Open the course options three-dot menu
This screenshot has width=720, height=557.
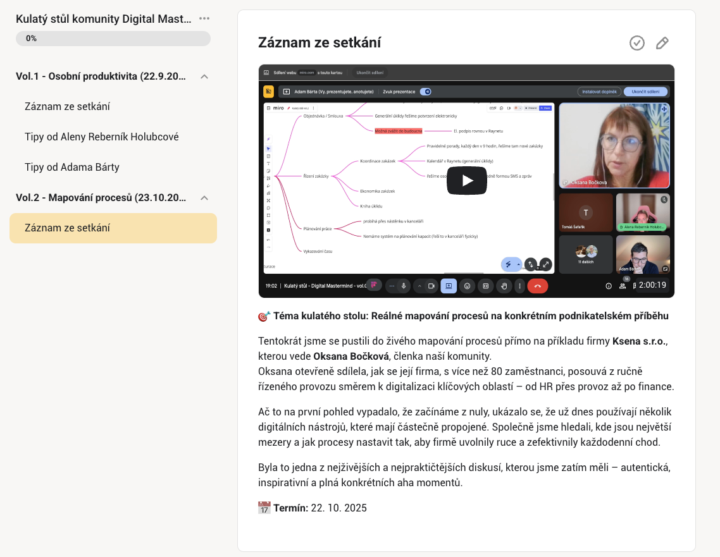coord(204,18)
